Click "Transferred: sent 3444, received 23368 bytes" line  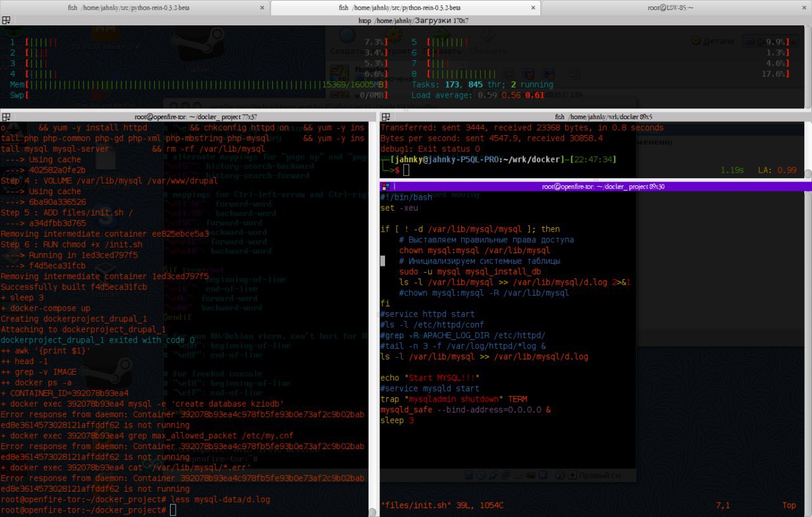(x=522, y=128)
